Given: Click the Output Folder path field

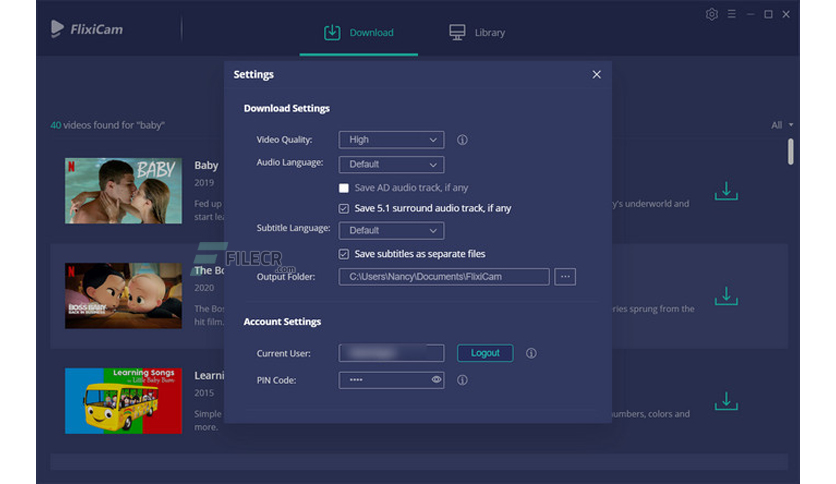Looking at the screenshot, I should coord(444,277).
